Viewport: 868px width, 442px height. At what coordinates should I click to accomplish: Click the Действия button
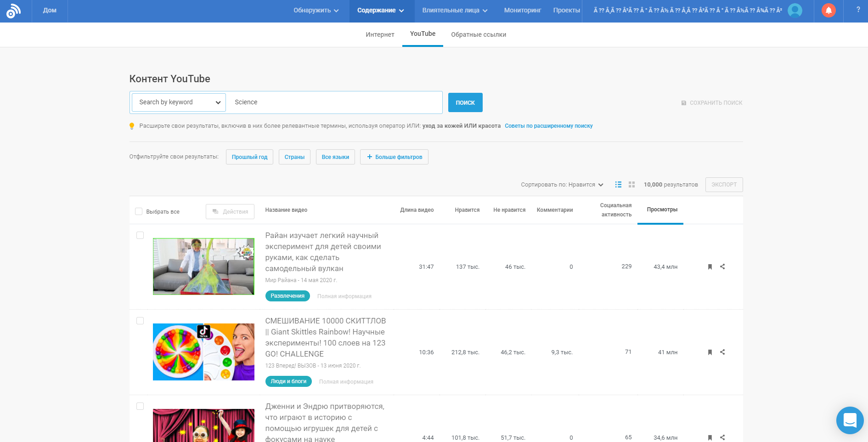[x=230, y=211]
